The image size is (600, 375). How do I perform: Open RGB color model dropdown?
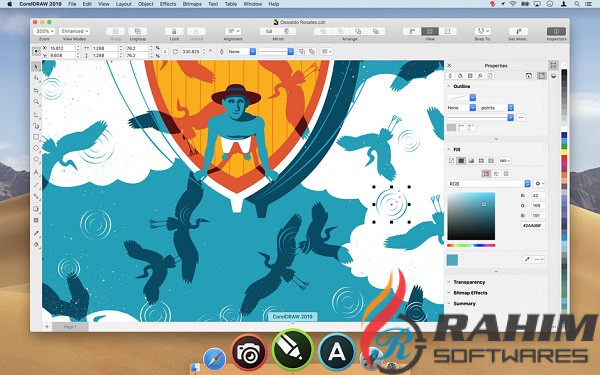coord(489,184)
